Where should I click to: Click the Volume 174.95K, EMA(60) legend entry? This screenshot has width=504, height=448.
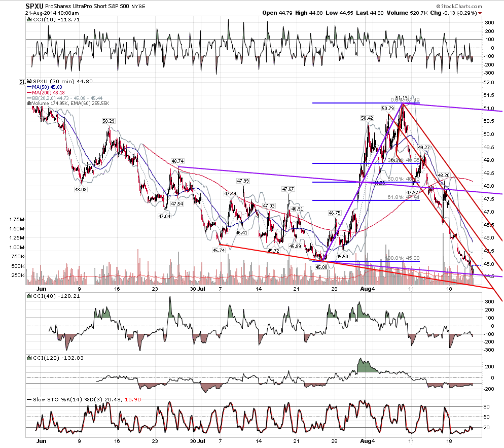[70, 104]
